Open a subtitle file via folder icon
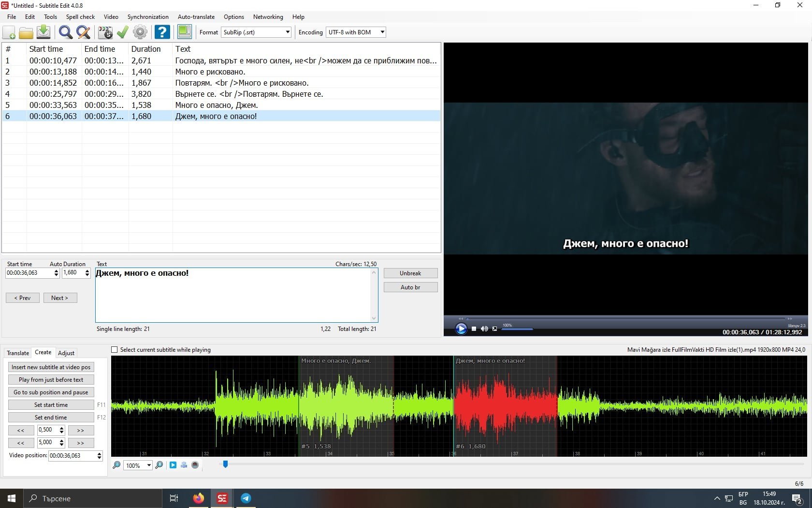 click(x=26, y=32)
